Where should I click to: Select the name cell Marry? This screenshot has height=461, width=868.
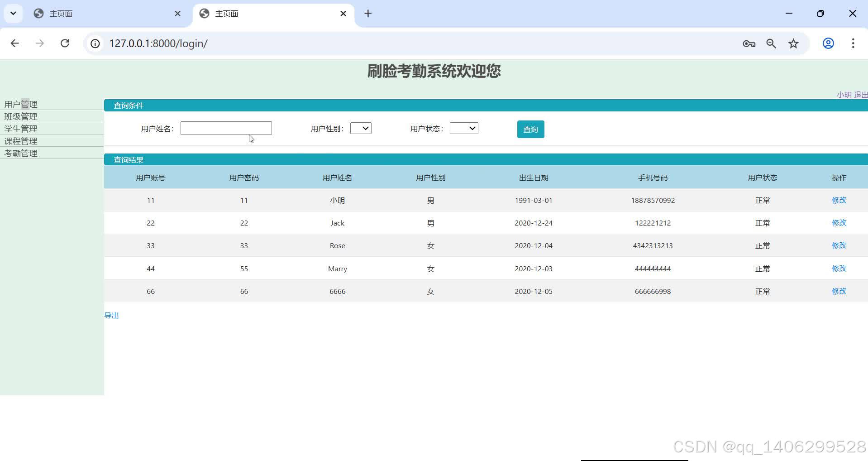(x=337, y=269)
